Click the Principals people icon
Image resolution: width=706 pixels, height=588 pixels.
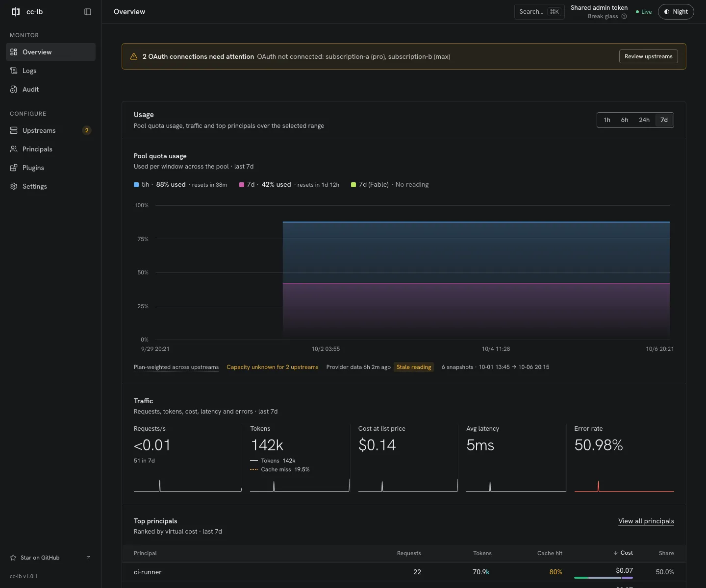(14, 149)
